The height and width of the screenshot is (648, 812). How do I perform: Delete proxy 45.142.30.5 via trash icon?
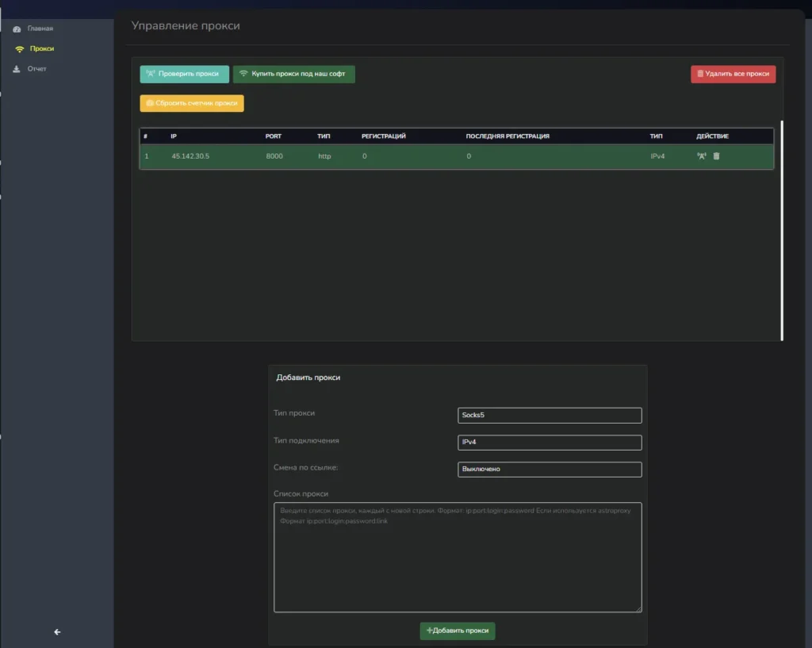click(716, 156)
